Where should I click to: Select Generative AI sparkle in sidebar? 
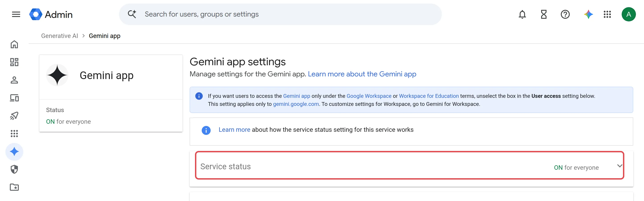tap(14, 152)
